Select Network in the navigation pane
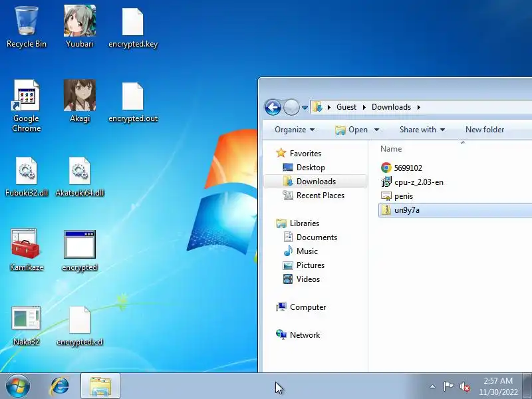532x399 pixels. 298,335
